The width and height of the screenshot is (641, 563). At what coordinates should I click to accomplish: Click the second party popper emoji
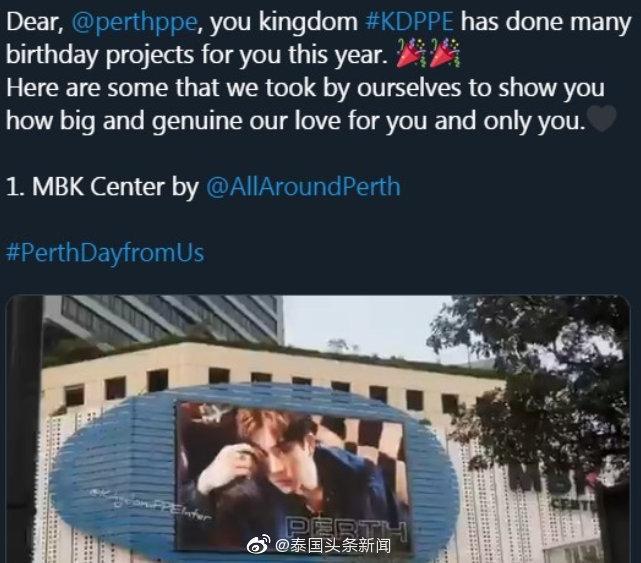444,53
